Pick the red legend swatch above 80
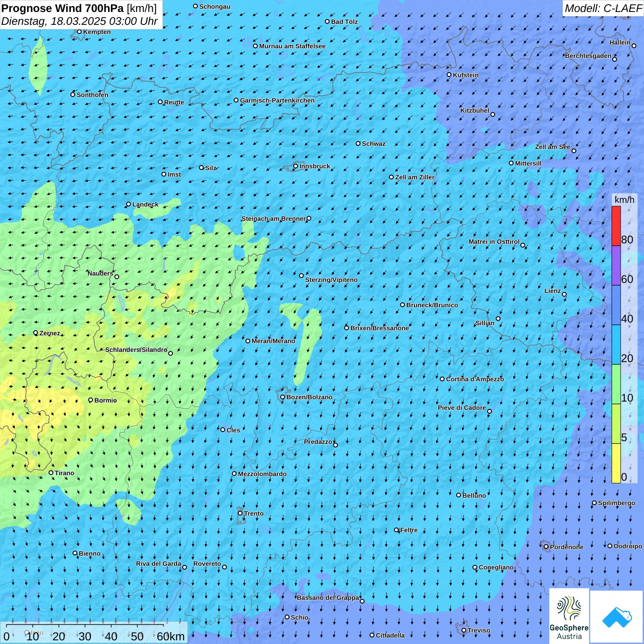 click(616, 226)
